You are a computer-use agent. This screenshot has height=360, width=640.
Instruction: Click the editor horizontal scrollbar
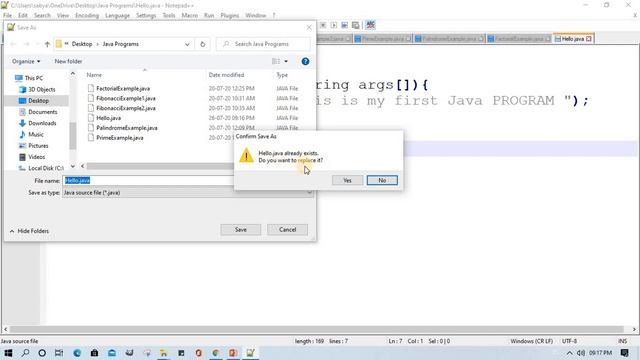click(x=316, y=329)
